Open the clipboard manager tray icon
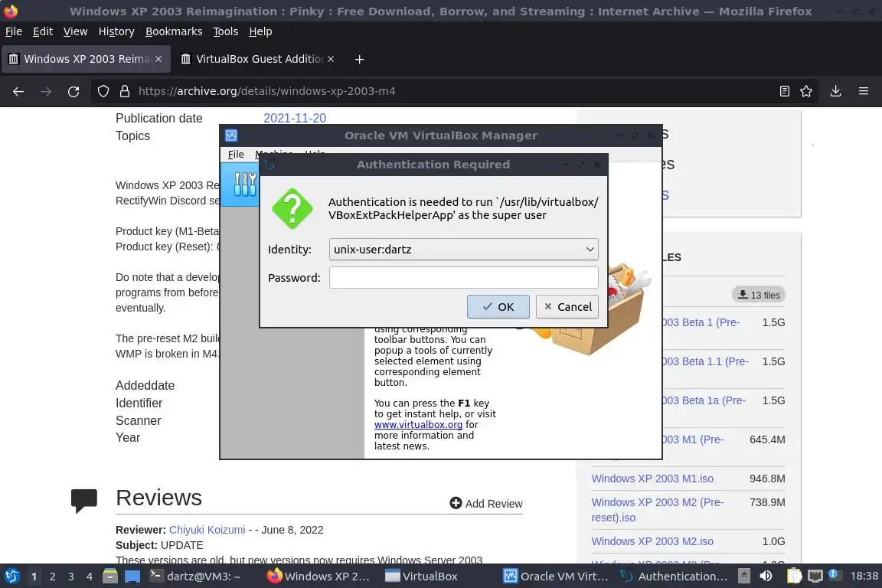 click(x=794, y=577)
